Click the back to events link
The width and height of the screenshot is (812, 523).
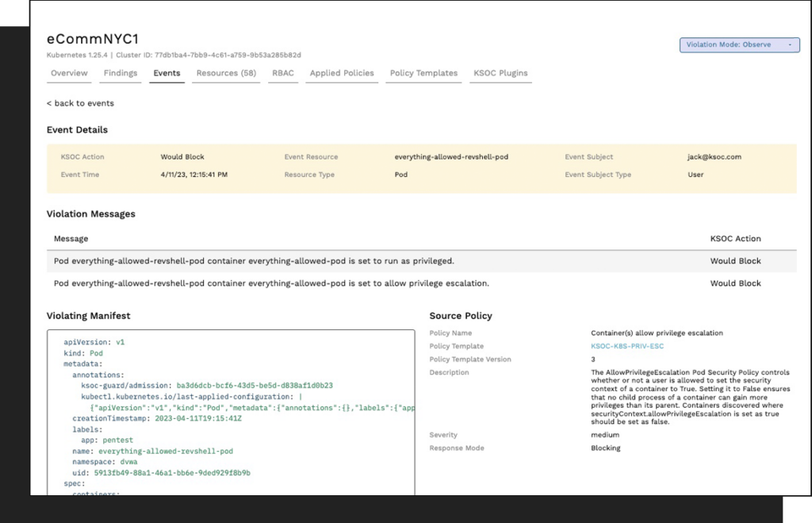(x=80, y=103)
